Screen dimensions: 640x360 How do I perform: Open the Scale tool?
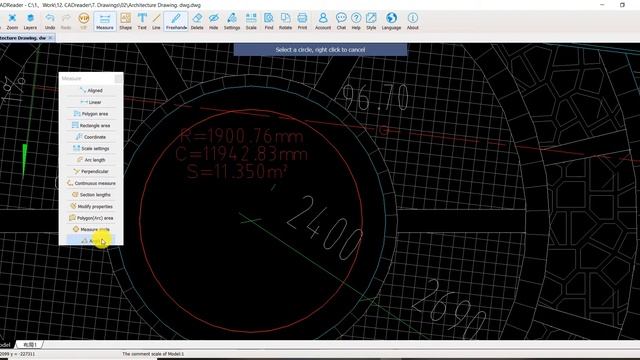(x=251, y=21)
